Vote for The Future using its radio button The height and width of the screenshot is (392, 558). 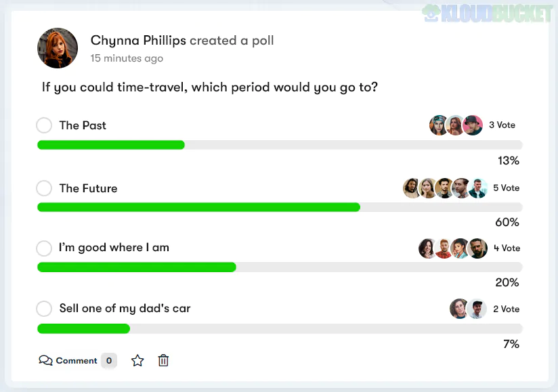(x=44, y=188)
